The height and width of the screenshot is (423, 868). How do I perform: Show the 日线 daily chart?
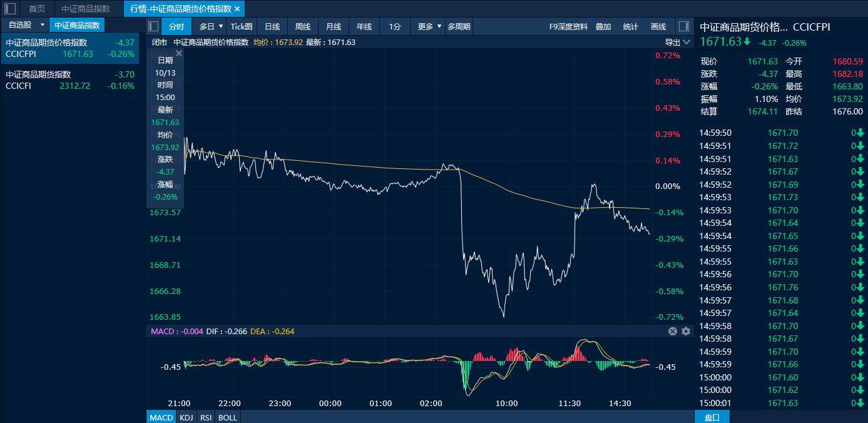272,26
